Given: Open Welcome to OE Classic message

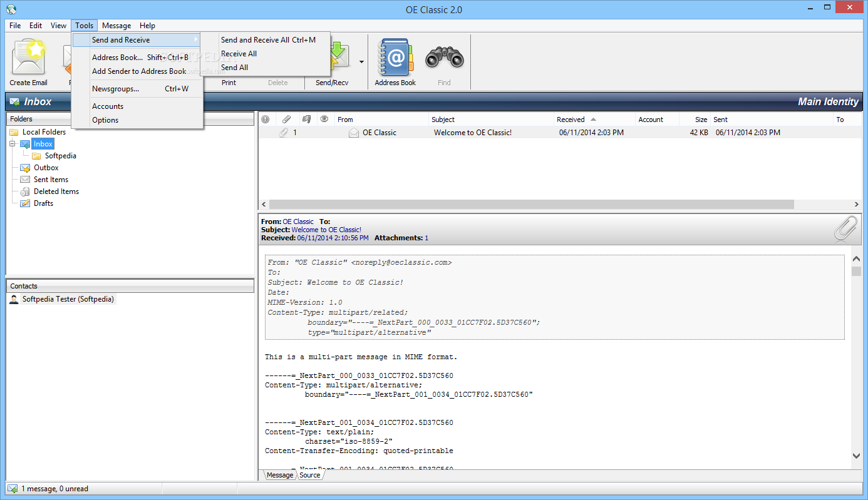Looking at the screenshot, I should point(472,133).
